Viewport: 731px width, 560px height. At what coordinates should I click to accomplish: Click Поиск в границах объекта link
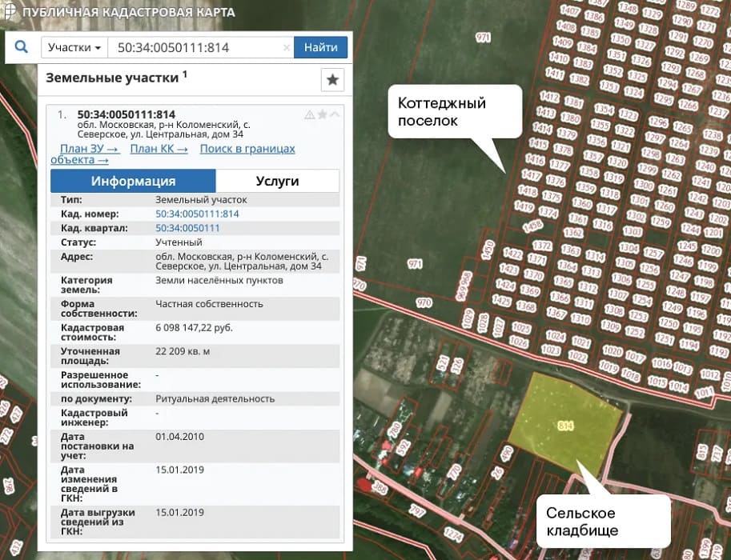(x=247, y=149)
